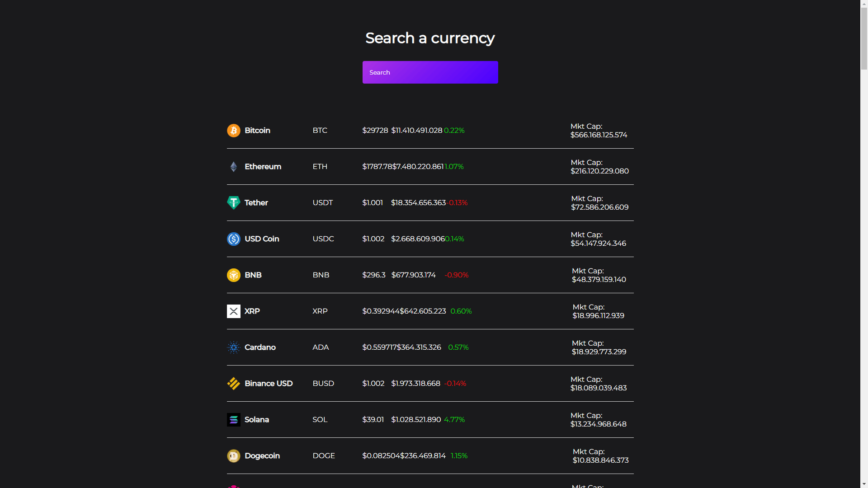Screen dimensions: 868x488
Task: Click XRP price $0.392944
Action: (381, 311)
